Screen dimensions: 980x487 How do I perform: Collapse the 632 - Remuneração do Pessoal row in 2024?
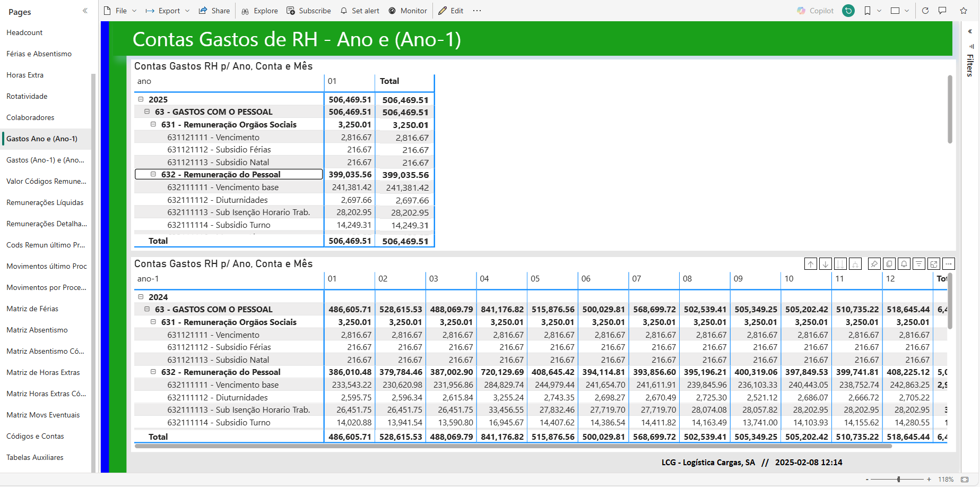coord(153,372)
